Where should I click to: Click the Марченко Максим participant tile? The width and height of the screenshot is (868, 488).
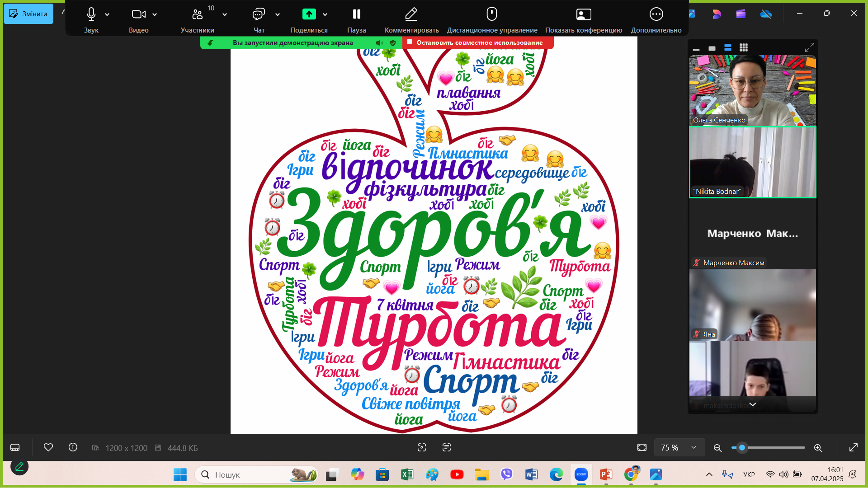pyautogui.click(x=753, y=234)
